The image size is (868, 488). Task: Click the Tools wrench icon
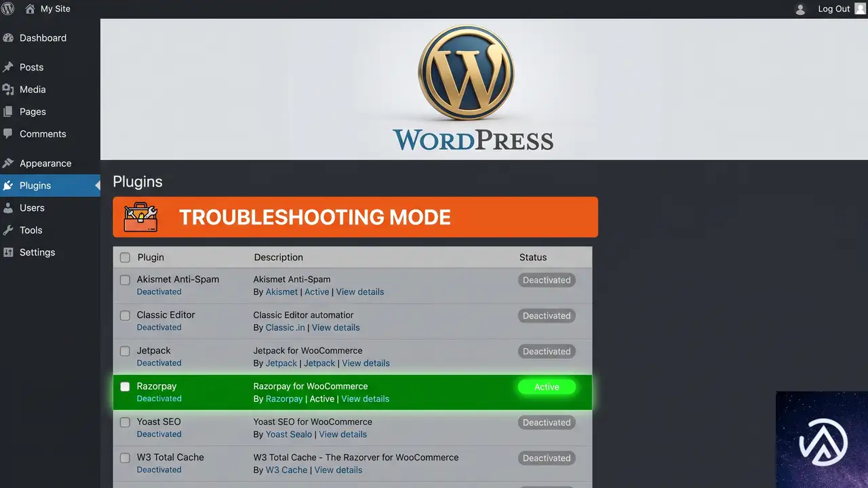click(8, 230)
